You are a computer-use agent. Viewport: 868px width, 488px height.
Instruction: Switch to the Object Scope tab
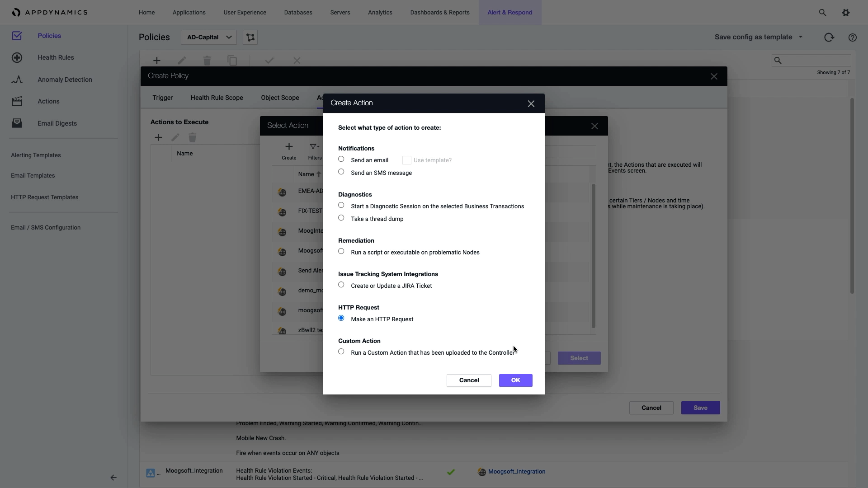[280, 98]
